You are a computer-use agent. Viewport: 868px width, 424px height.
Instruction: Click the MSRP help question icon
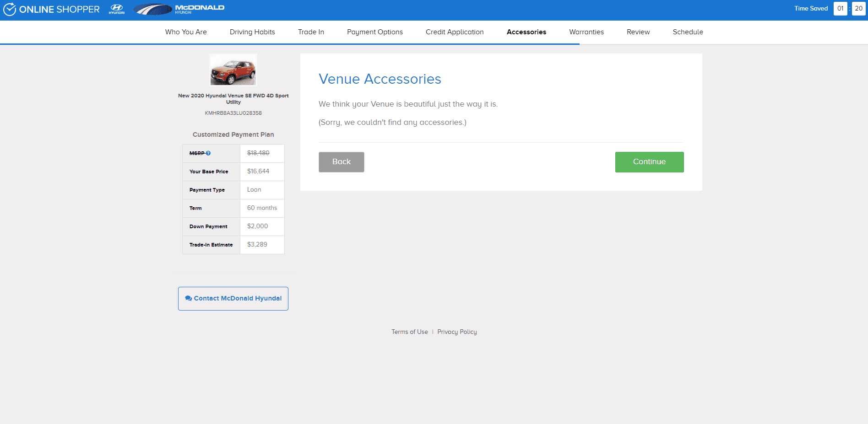[x=208, y=153]
